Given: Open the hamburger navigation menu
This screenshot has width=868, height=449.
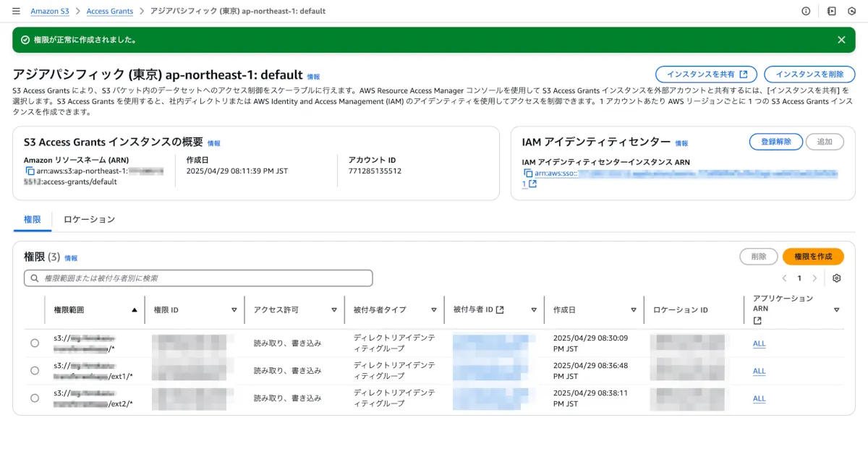Looking at the screenshot, I should [x=16, y=12].
